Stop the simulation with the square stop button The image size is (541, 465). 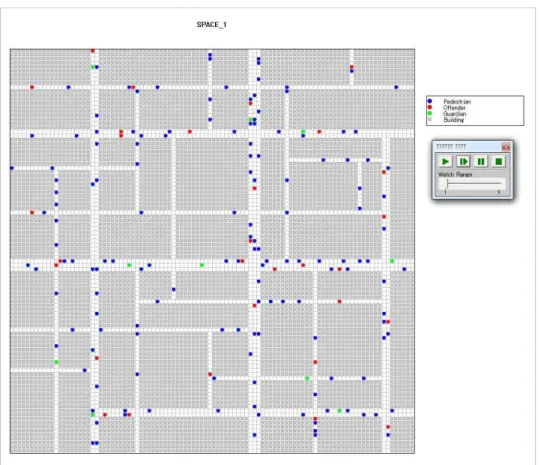[499, 161]
